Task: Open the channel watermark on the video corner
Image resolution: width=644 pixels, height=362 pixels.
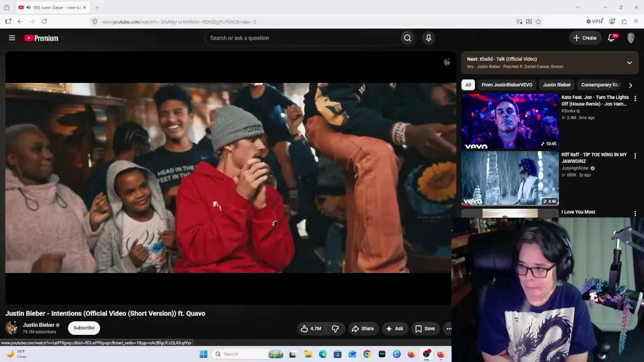Action: tap(447, 62)
